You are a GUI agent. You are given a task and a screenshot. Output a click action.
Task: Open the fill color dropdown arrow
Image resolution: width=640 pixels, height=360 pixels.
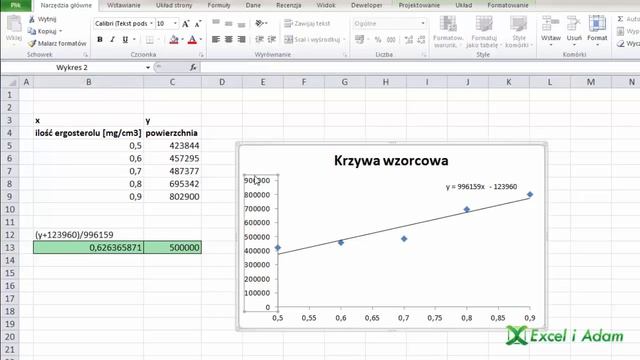pyautogui.click(x=182, y=40)
